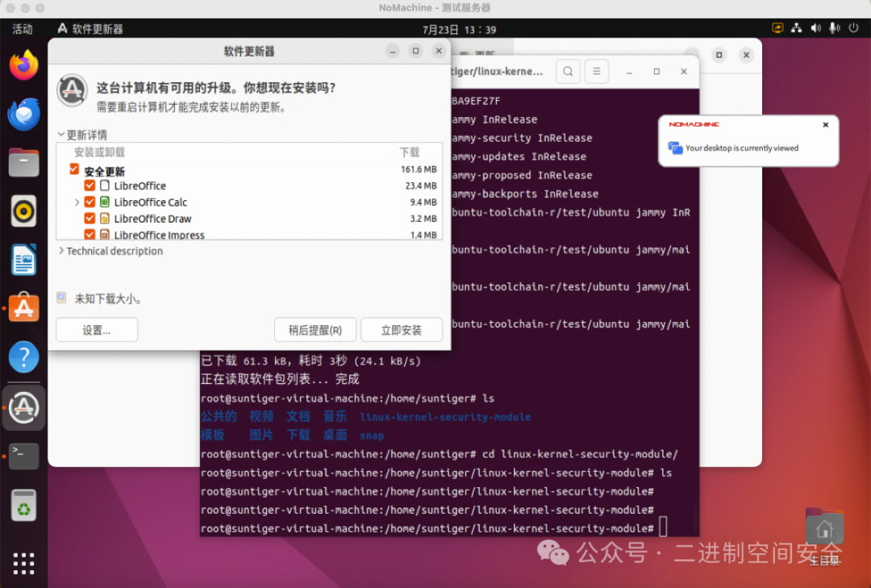The height and width of the screenshot is (588, 871).
Task: Select the LibreOffice Draw row name
Action: [x=152, y=219]
